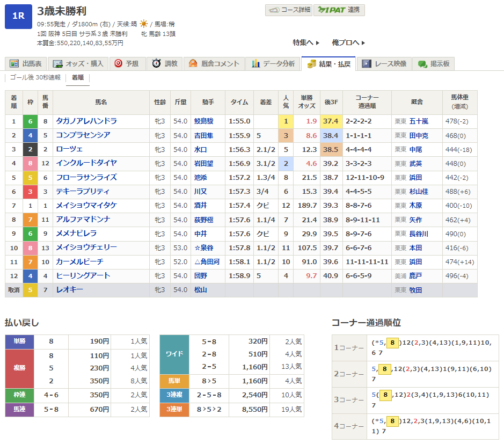
Task: Click the speech bubble icon on 掲示板
Action: point(422,64)
